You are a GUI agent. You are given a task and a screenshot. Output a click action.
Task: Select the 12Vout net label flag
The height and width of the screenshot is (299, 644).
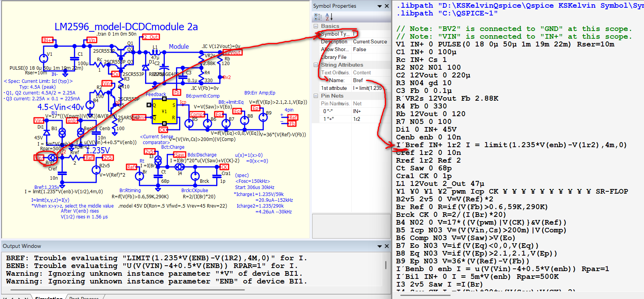232,52
